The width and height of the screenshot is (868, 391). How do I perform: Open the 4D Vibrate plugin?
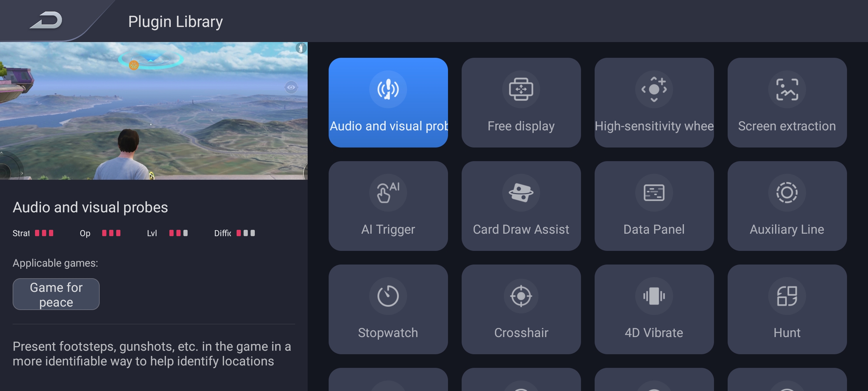click(x=654, y=308)
